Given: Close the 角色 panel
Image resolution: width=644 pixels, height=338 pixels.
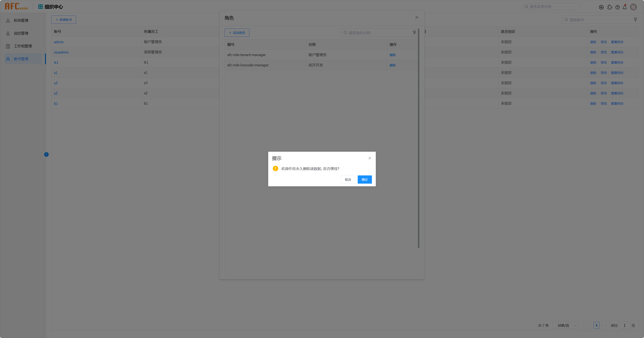Looking at the screenshot, I should (417, 17).
